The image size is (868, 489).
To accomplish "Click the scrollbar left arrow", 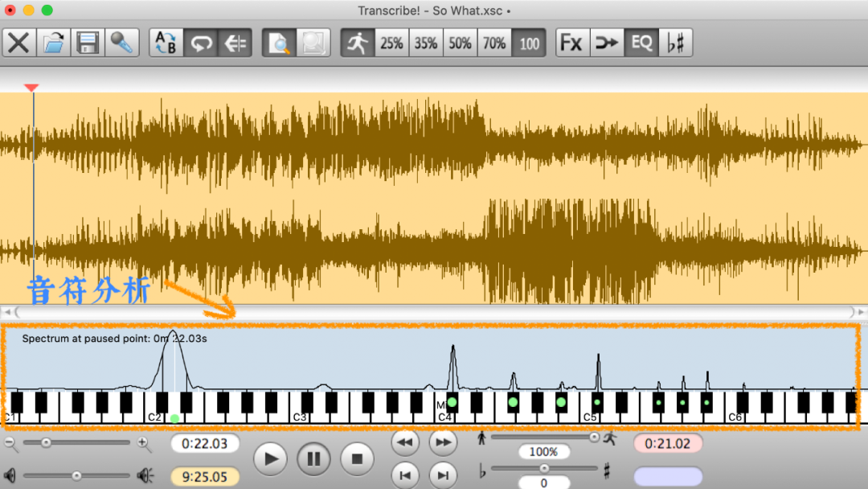I will click(6, 312).
